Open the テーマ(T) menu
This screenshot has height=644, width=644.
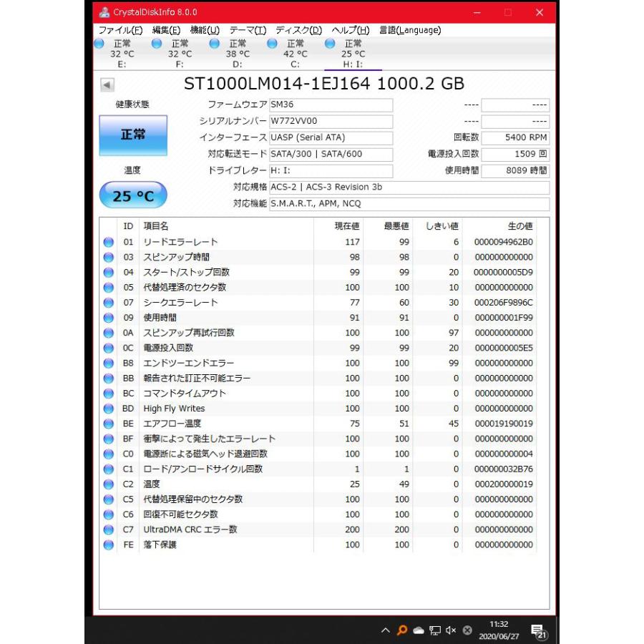tap(248, 30)
